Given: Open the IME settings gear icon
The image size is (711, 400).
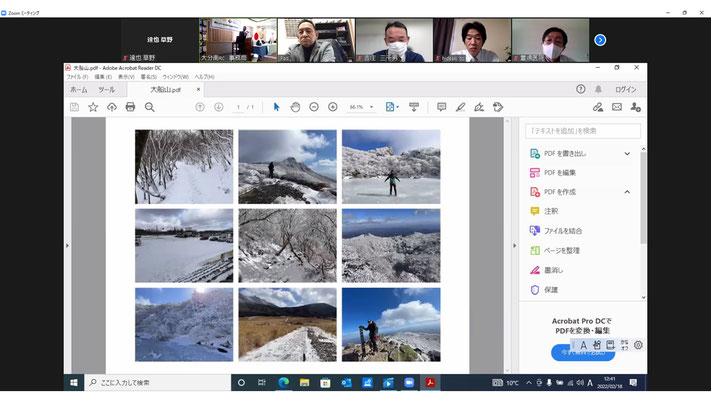Looking at the screenshot, I should [x=638, y=345].
